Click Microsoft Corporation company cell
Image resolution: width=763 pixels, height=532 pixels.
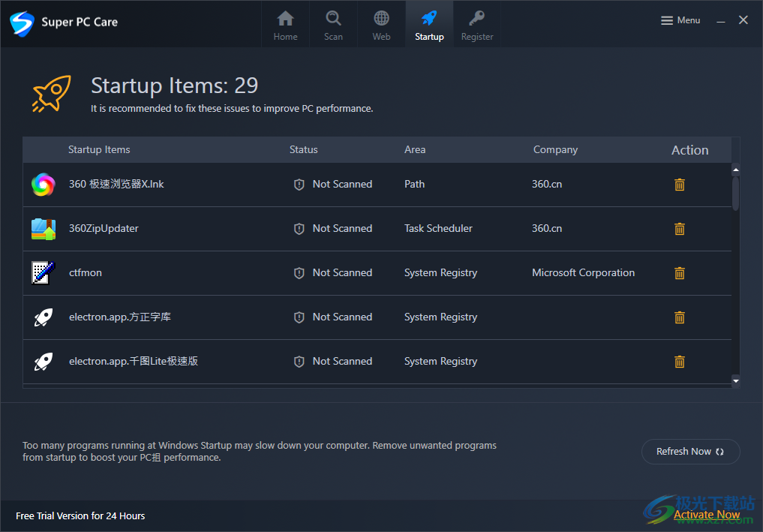[x=583, y=272]
